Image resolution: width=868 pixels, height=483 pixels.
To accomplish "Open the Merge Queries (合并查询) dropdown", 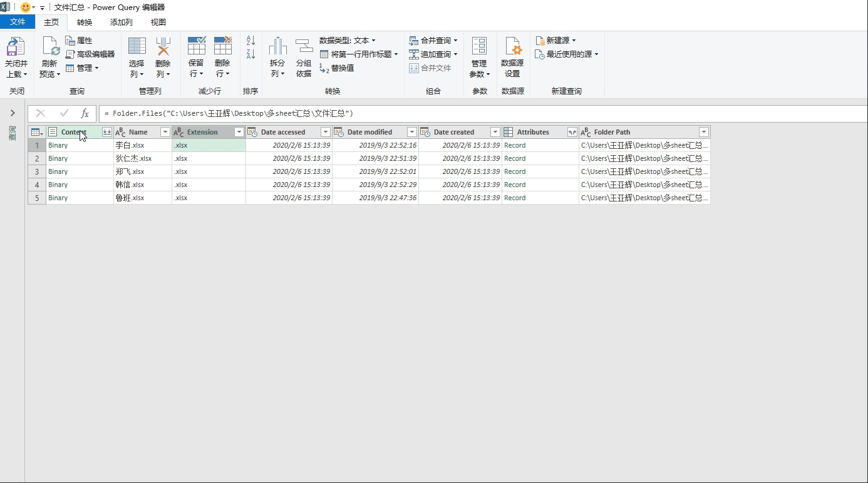I will click(x=433, y=41).
